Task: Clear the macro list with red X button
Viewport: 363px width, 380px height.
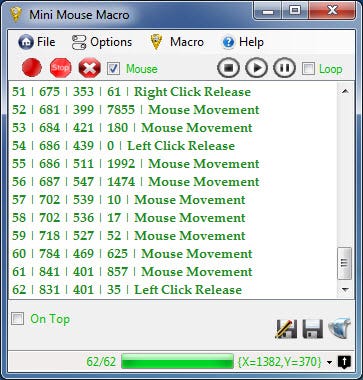Action: click(x=89, y=68)
